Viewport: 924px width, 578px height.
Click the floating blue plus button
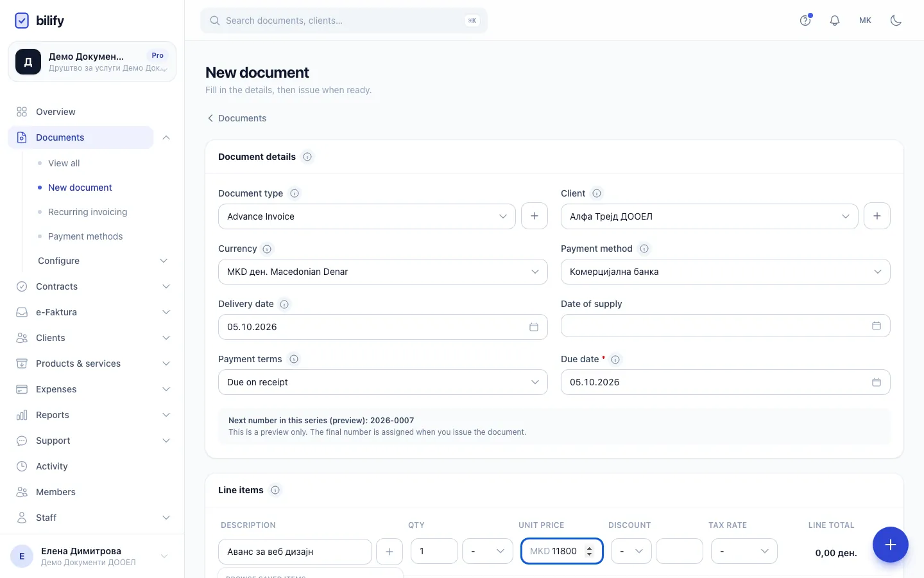point(891,545)
